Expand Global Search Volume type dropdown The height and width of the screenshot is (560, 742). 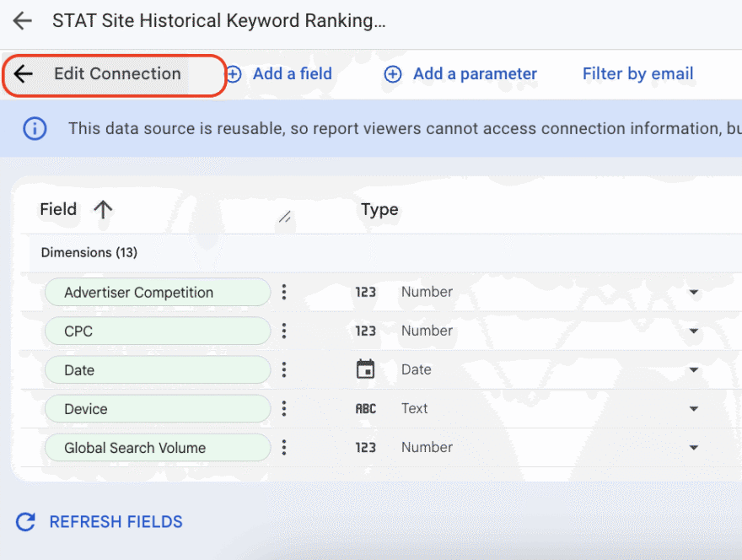pos(693,448)
